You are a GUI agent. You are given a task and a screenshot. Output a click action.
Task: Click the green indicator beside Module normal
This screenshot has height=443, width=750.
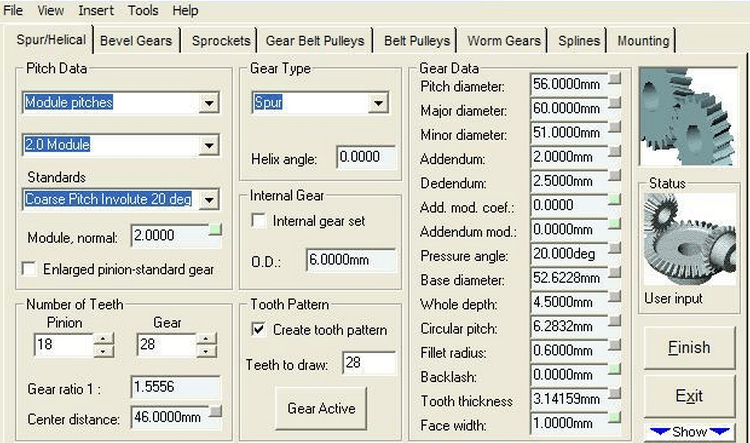(214, 232)
